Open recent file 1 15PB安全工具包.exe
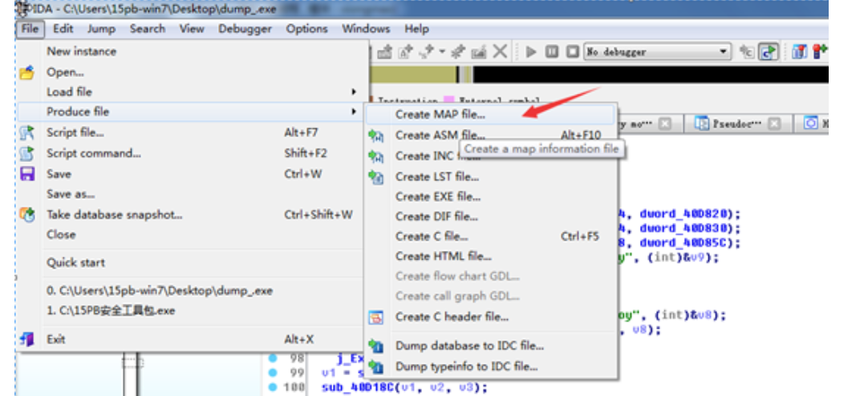The width and height of the screenshot is (868, 396). pyautogui.click(x=192, y=311)
